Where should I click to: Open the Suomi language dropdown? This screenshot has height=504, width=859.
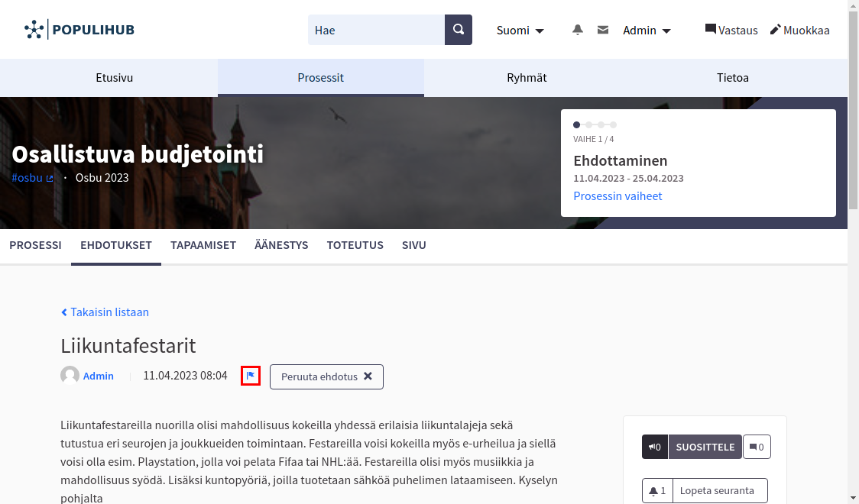pyautogui.click(x=520, y=31)
